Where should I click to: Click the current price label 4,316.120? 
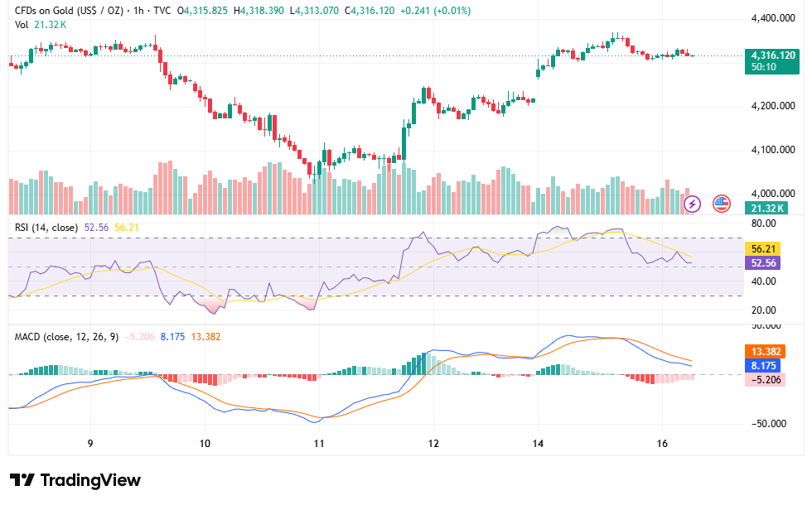coord(772,55)
